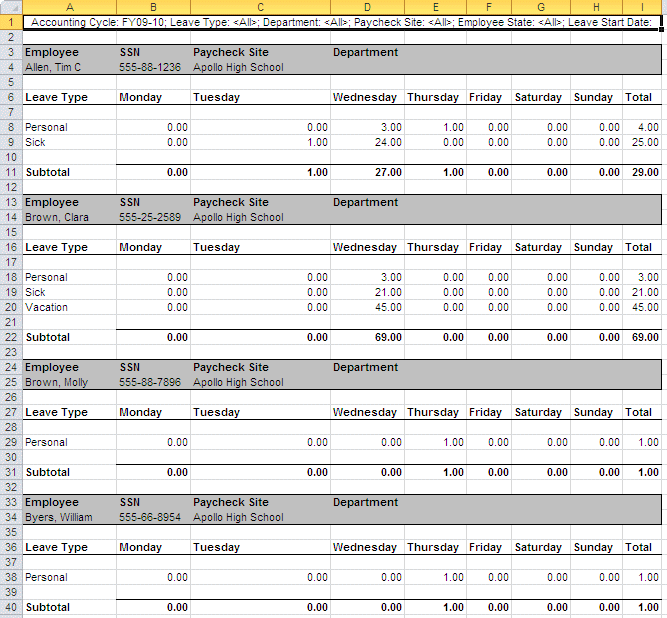
Task: Click the 'Sick' label in row 9
Action: click(x=35, y=142)
